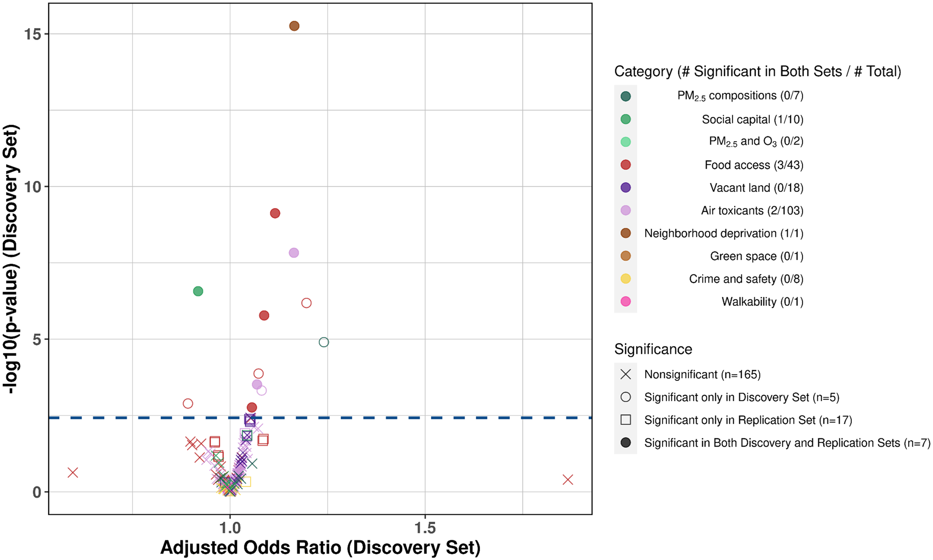Click the green filled point near 6.5
The image size is (933, 560).
198,291
